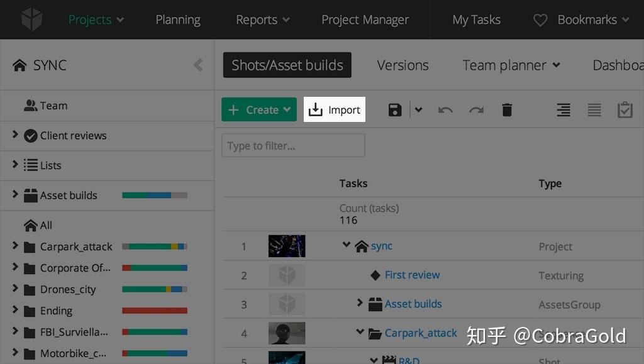The width and height of the screenshot is (644, 364).
Task: Click the Type to filter field
Action: click(293, 146)
